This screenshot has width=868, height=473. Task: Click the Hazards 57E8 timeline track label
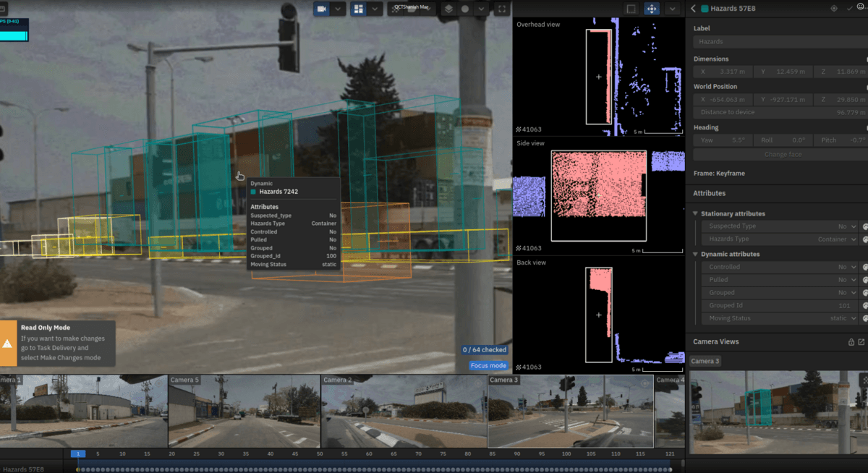click(24, 469)
